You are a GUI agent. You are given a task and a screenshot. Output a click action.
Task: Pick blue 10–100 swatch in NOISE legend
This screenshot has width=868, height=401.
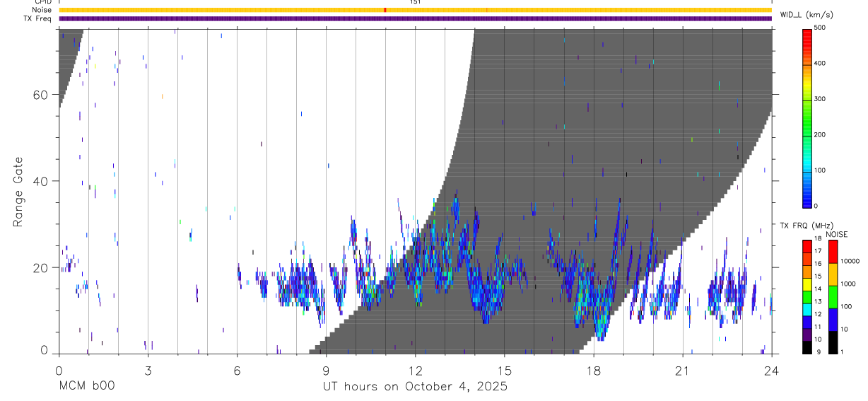833,319
